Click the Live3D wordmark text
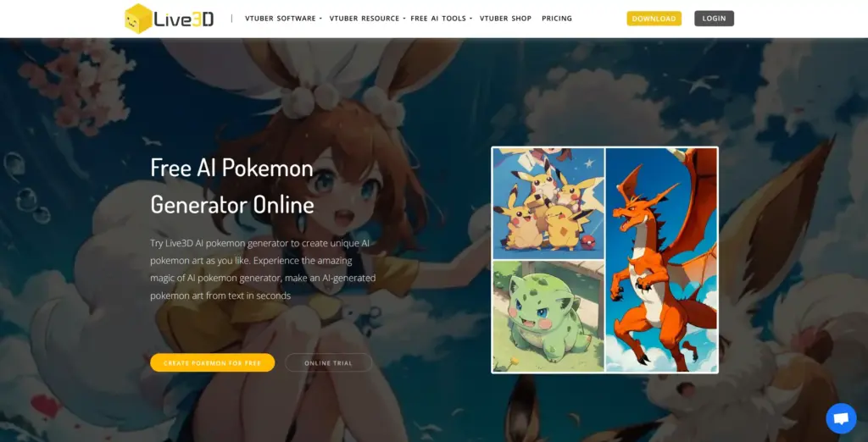The height and width of the screenshot is (442, 868). coord(184,19)
